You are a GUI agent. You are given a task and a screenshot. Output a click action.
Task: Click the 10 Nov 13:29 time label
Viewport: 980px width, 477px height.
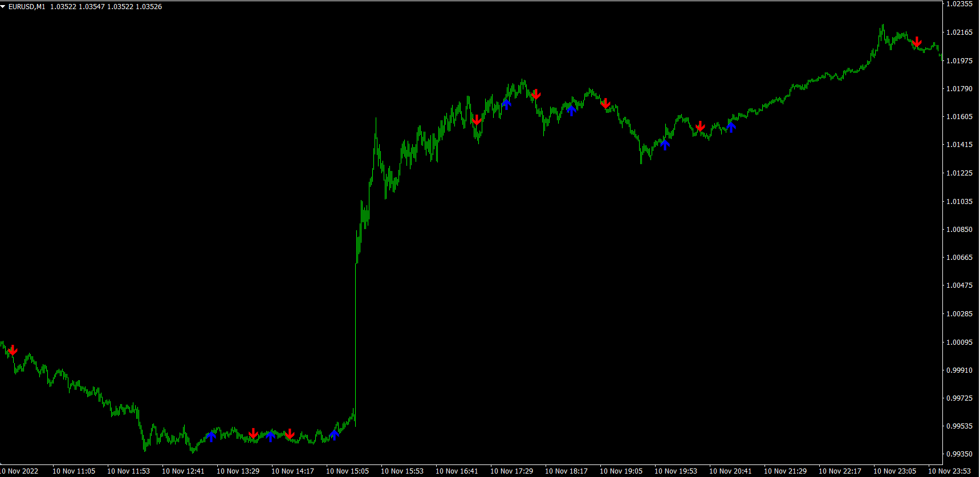(x=238, y=471)
